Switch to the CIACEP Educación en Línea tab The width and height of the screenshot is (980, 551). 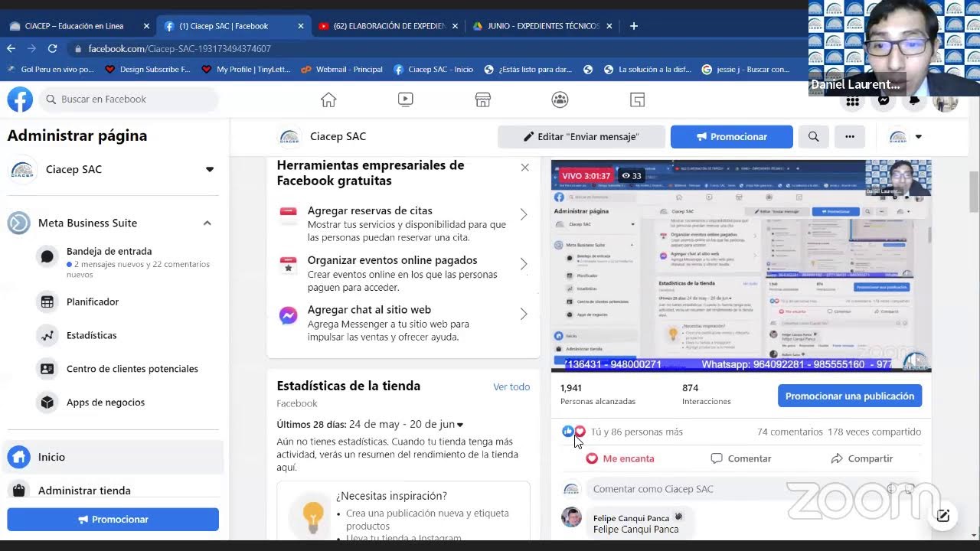(x=79, y=26)
